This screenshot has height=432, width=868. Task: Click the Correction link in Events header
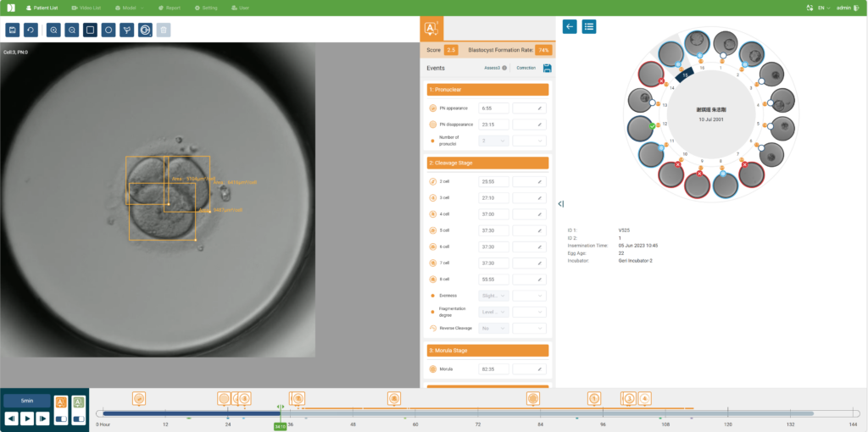526,68
